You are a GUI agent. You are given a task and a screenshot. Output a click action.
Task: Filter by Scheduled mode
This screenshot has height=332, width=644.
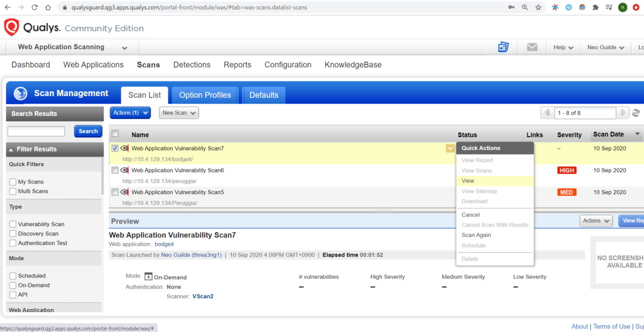click(13, 276)
